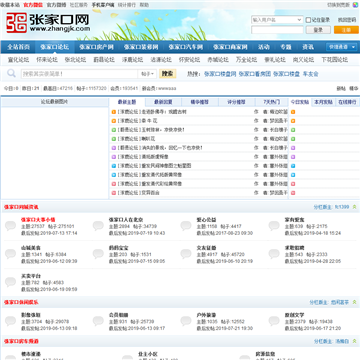Collapse the 张家口同城资讯 section

[x=354, y=207]
